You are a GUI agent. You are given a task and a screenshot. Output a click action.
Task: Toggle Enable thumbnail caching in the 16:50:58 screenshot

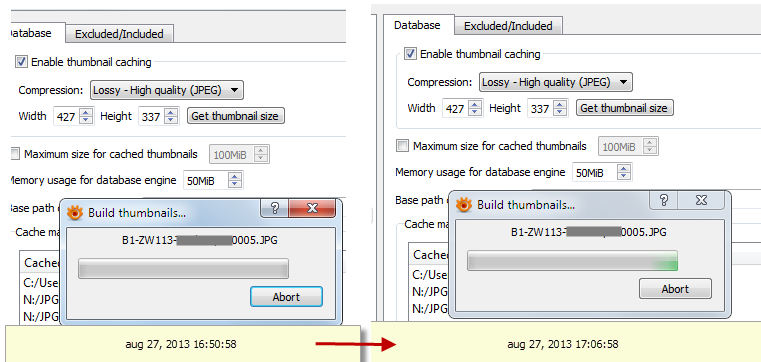[x=21, y=62]
